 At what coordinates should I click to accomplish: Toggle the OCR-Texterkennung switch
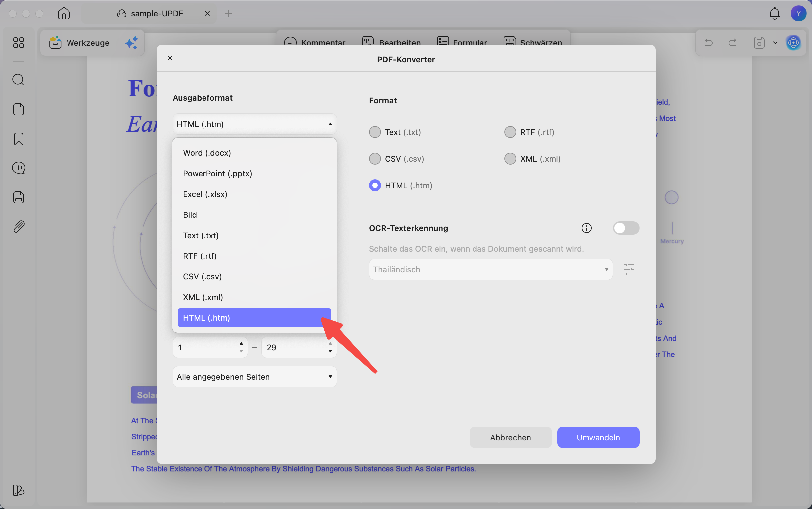point(626,228)
